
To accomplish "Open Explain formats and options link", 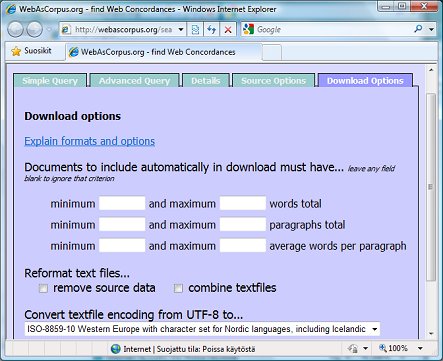I will [x=89, y=141].
